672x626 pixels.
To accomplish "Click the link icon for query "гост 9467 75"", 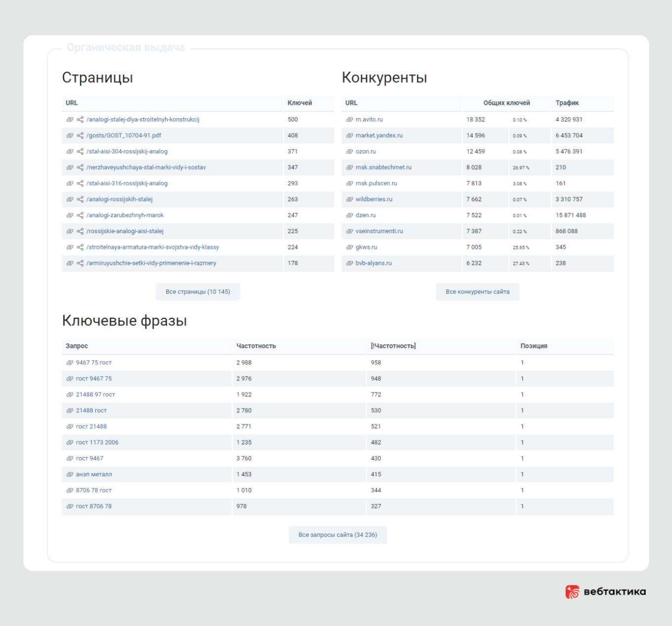I will point(69,378).
